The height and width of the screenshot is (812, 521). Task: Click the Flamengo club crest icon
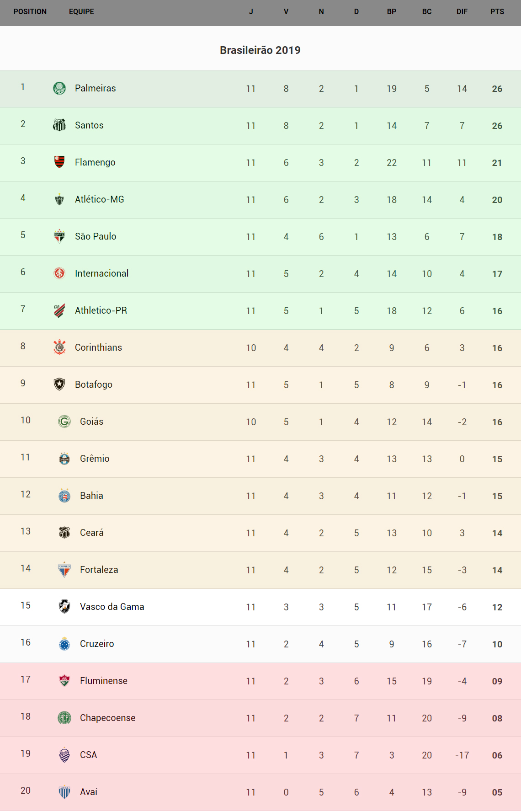59,162
